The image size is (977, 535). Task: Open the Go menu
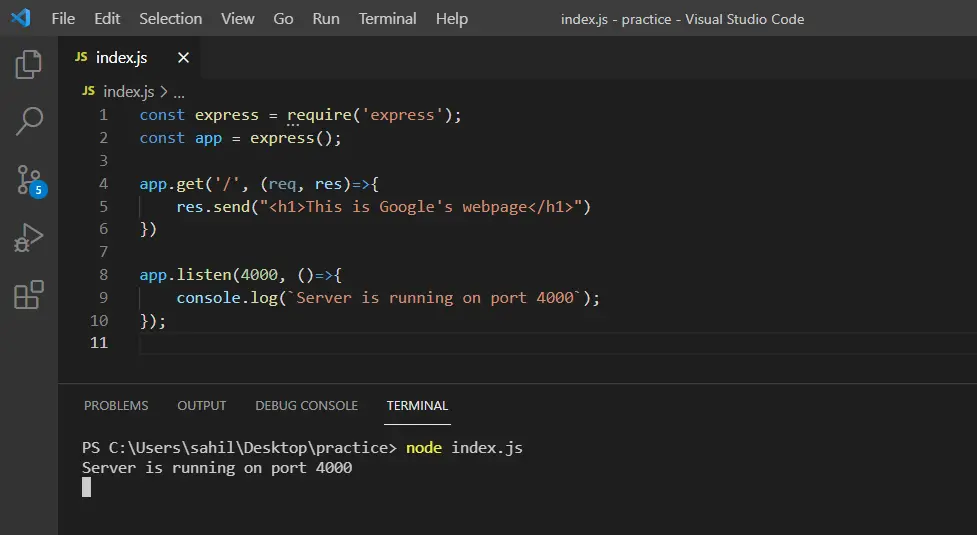[283, 19]
